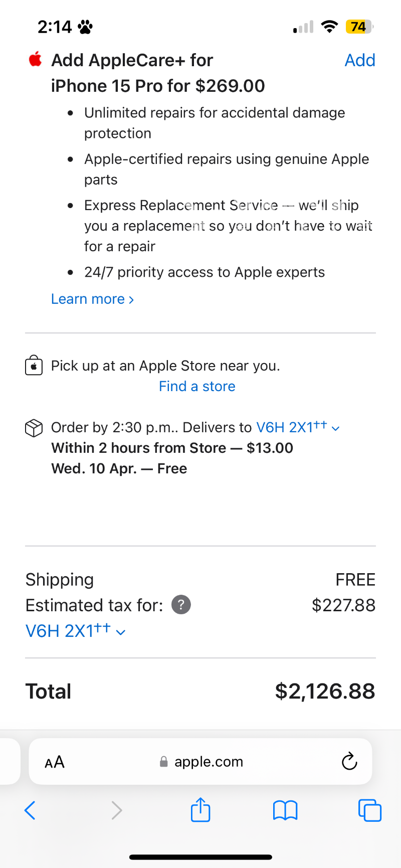Viewport: 401px width, 868px height.
Task: Tap the battery indicator in status bar
Action: (359, 27)
